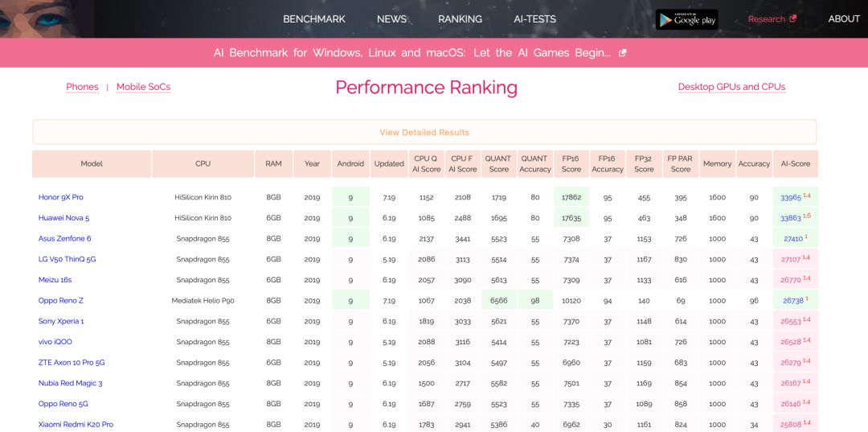This screenshot has width=868, height=432.
Task: Open vivo iQOO model link
Action: tap(55, 342)
